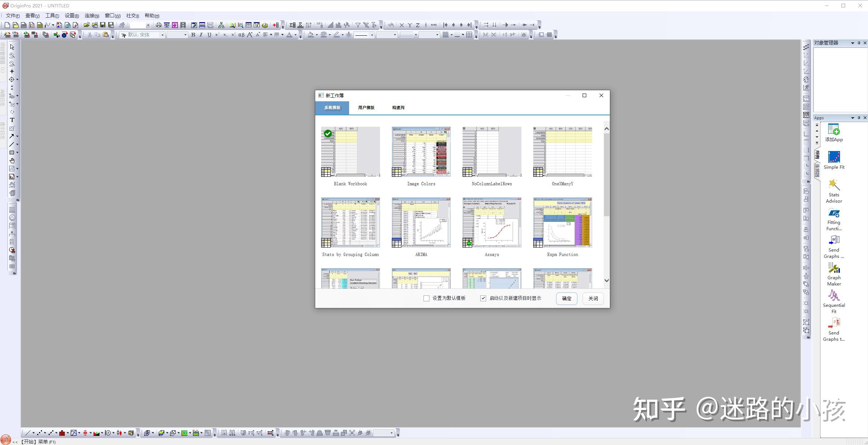Select the Zoom tool in the left toolbar
Image resolution: width=868 pixels, height=445 pixels.
12,55
